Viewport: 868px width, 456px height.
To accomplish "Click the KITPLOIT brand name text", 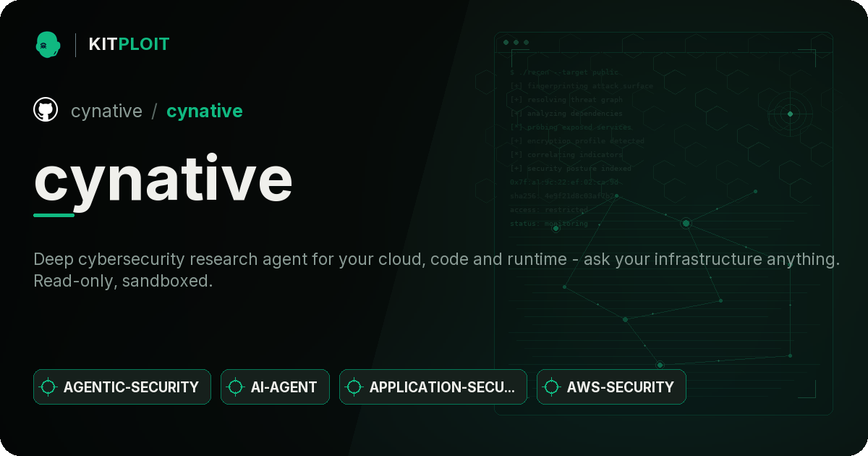I will click(x=129, y=44).
